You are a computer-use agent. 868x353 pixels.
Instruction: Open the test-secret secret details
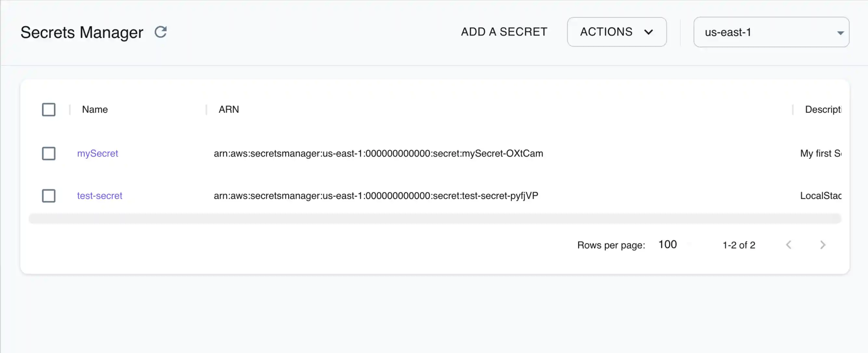coord(99,196)
